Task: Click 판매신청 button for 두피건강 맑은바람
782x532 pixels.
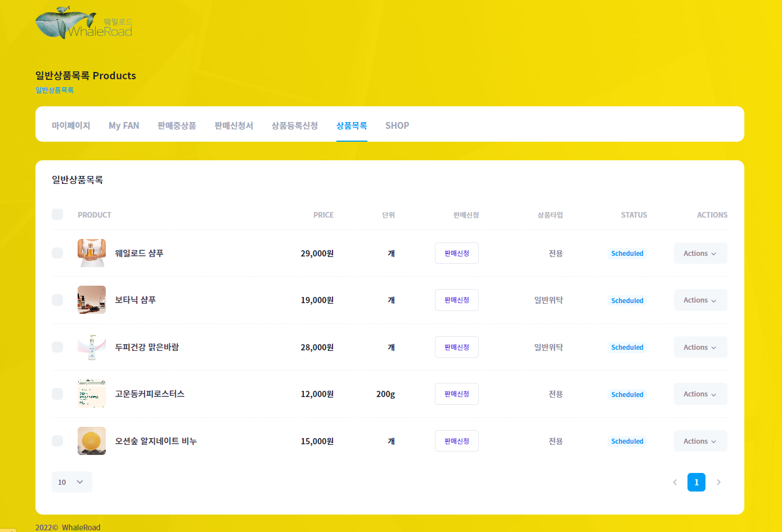Action: click(457, 347)
